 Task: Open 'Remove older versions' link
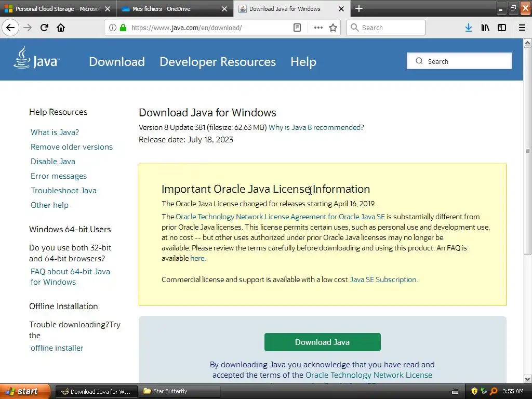coord(72,147)
